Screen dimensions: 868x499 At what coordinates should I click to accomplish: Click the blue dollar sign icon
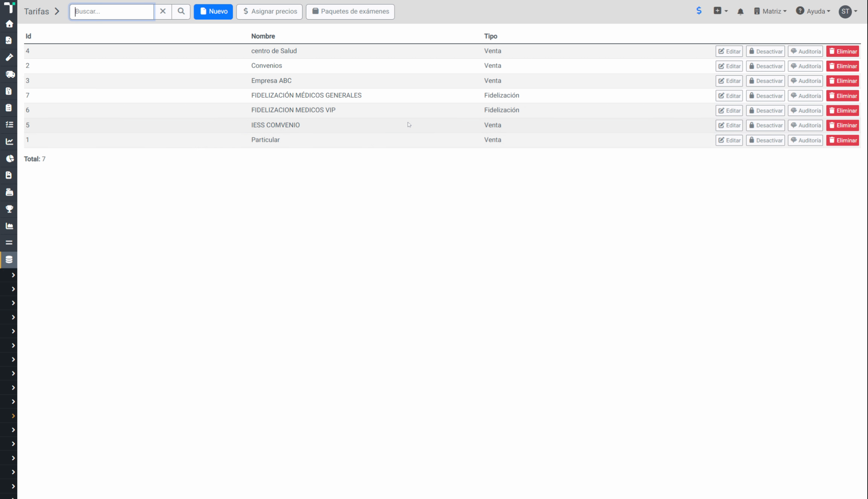pos(698,11)
